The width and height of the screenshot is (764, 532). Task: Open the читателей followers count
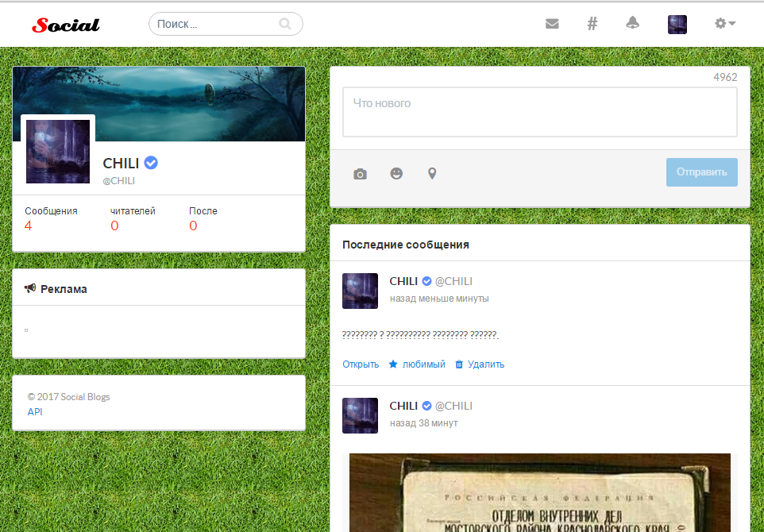[x=114, y=226]
